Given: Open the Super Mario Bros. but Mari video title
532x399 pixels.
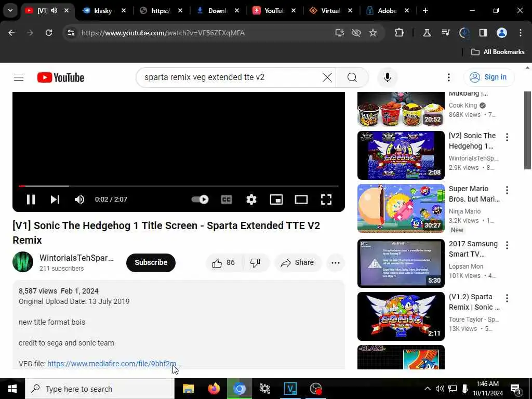Looking at the screenshot, I should tap(474, 194).
